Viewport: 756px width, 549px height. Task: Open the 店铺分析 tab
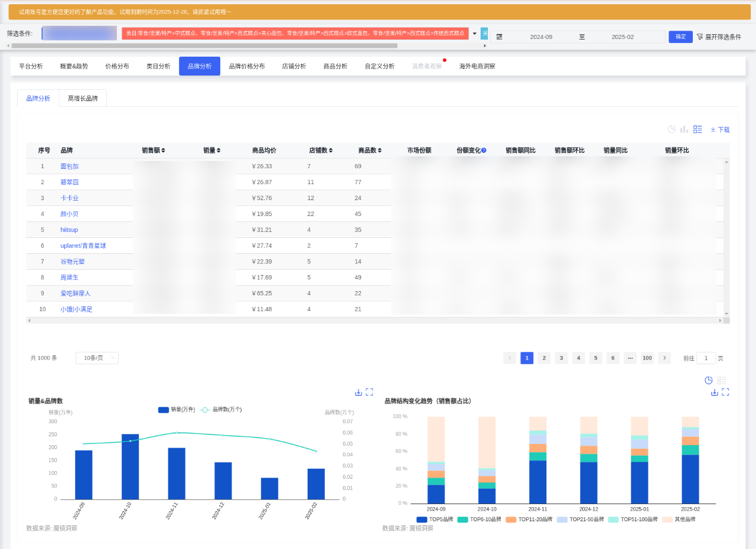pyautogui.click(x=294, y=66)
